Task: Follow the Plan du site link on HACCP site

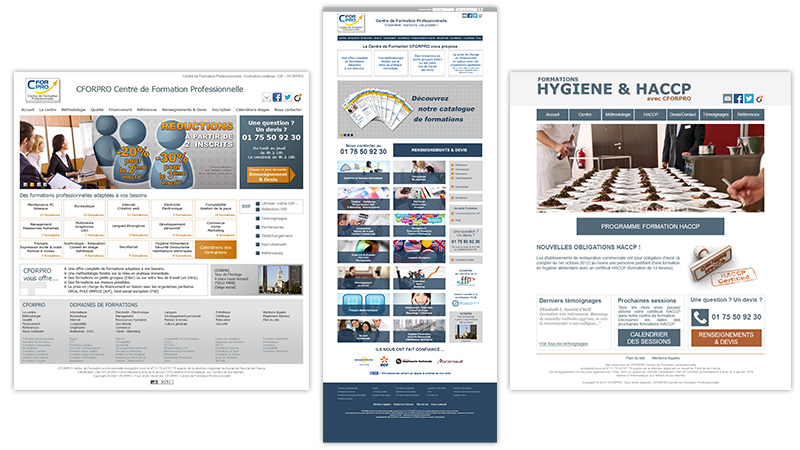Action: pyautogui.click(x=635, y=358)
